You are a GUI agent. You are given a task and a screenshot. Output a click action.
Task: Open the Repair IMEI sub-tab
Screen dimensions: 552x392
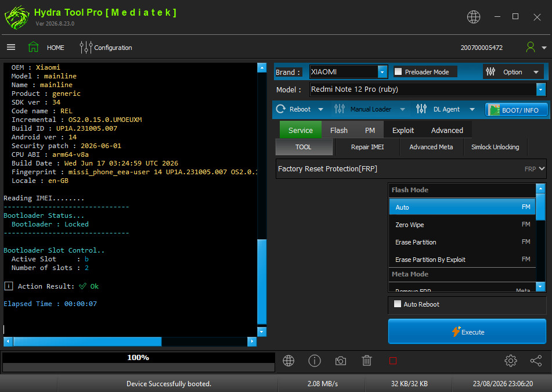[x=367, y=147]
